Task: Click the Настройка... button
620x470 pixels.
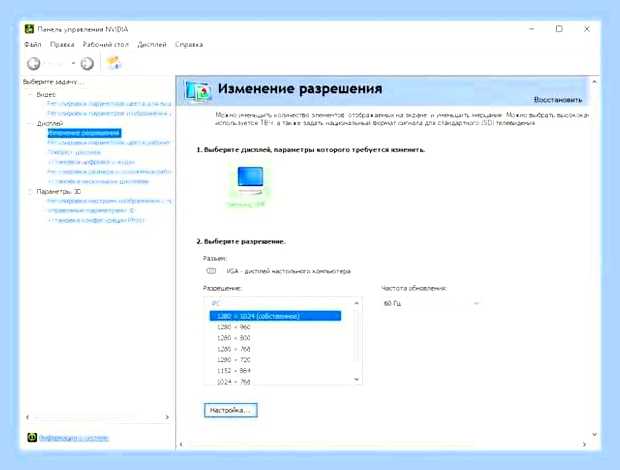Action: click(231, 410)
